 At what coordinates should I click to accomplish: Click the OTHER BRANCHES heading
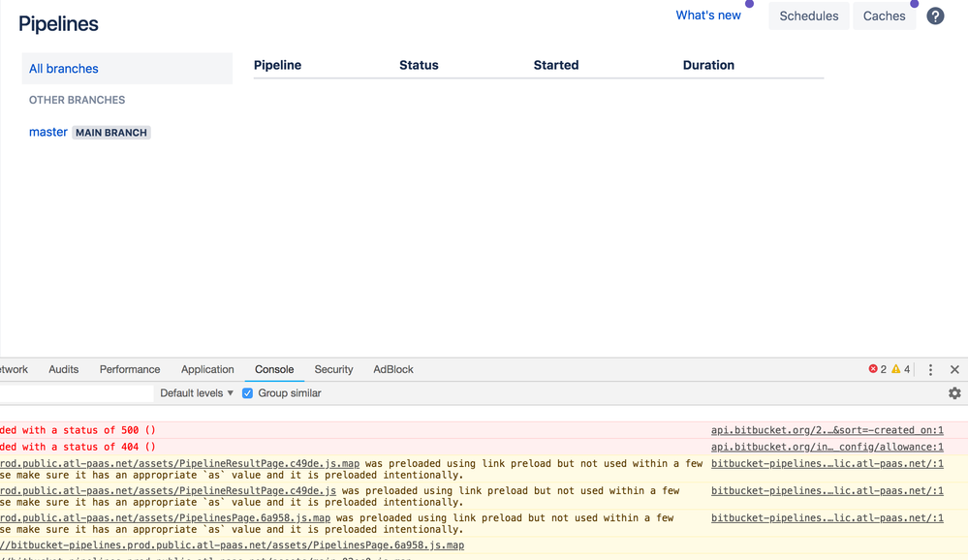pos(78,100)
